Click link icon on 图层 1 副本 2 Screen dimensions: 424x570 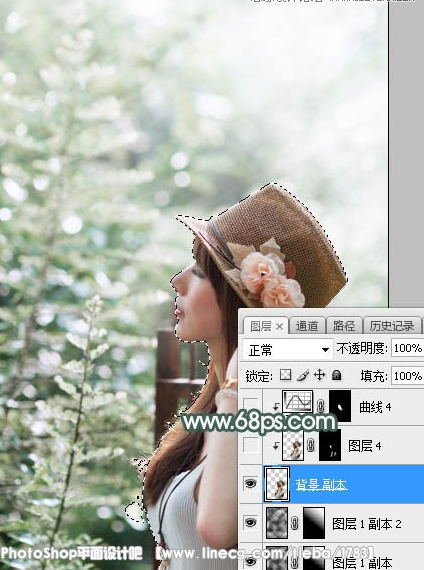295,523
